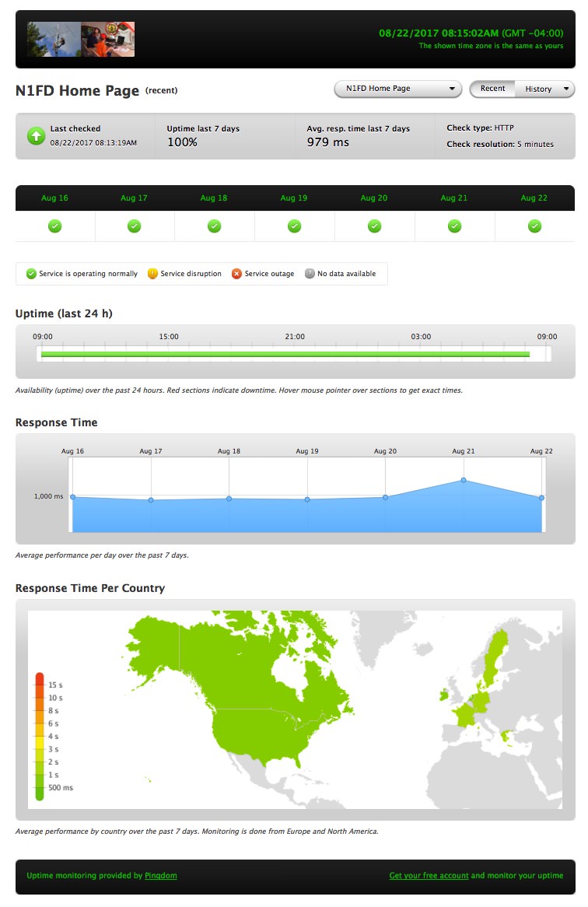This screenshot has width=588, height=907.
Task: Click the Response Time Per Country heading
Action: (x=90, y=588)
